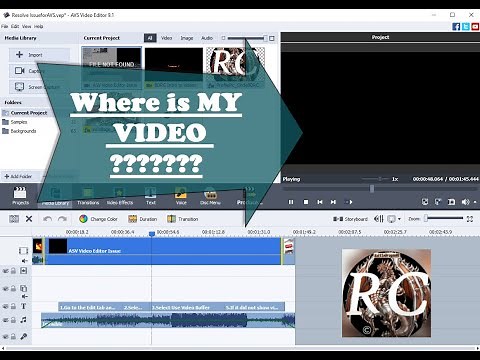Click the large-thumbnails icon beside the size slider
480x360 pixels.
pos(272,38)
